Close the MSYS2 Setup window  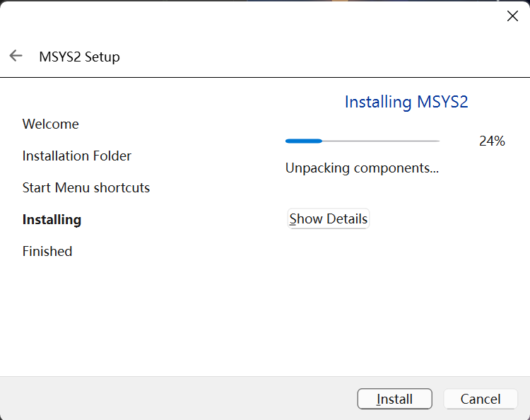click(x=512, y=16)
